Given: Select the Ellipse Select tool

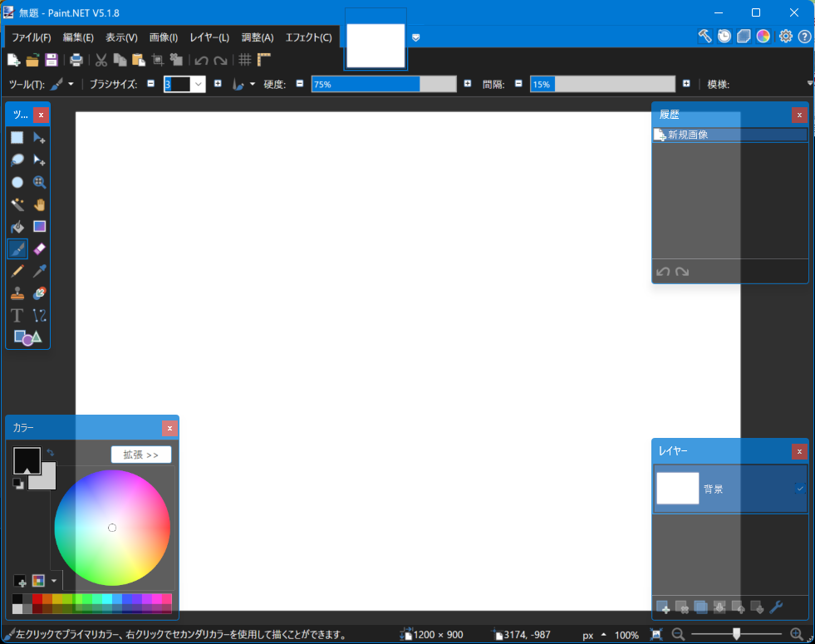Looking at the screenshot, I should click(17, 182).
